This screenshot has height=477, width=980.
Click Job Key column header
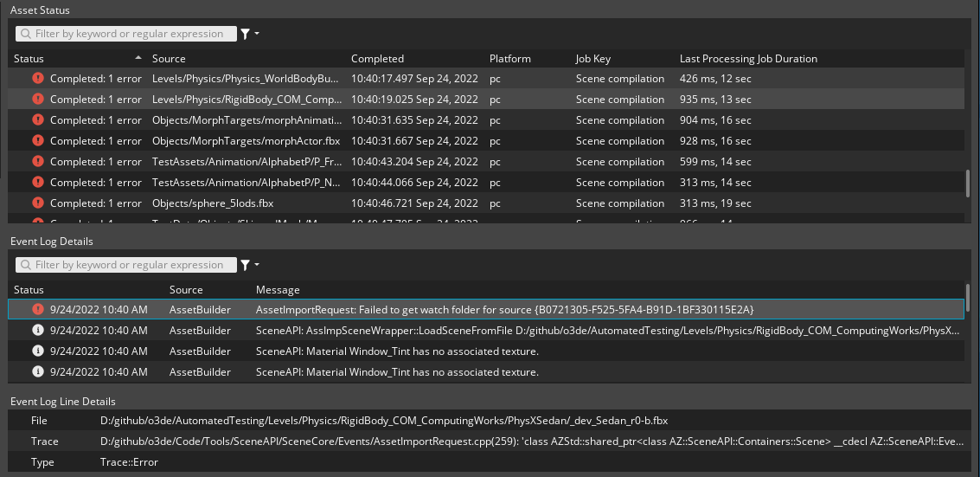pyautogui.click(x=593, y=59)
